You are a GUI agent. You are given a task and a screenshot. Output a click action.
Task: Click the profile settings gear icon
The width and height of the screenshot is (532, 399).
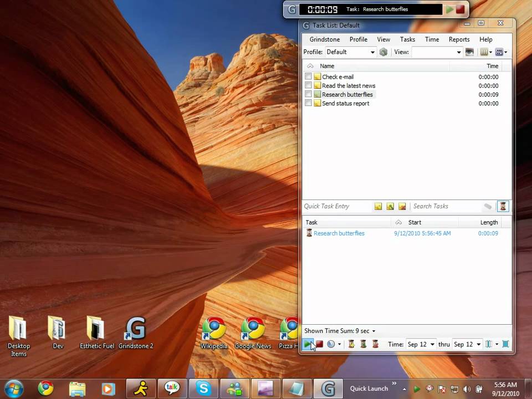[x=383, y=52]
